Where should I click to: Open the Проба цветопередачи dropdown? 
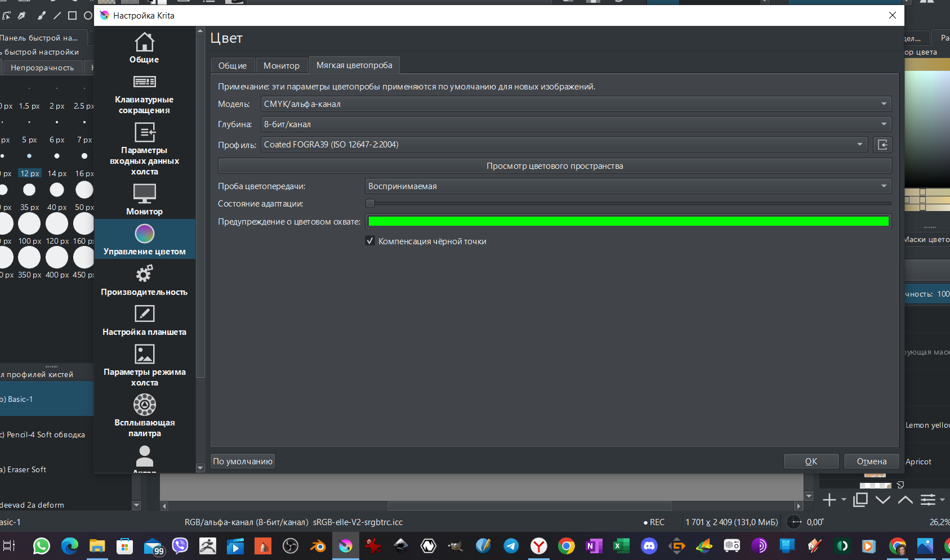pyautogui.click(x=628, y=186)
